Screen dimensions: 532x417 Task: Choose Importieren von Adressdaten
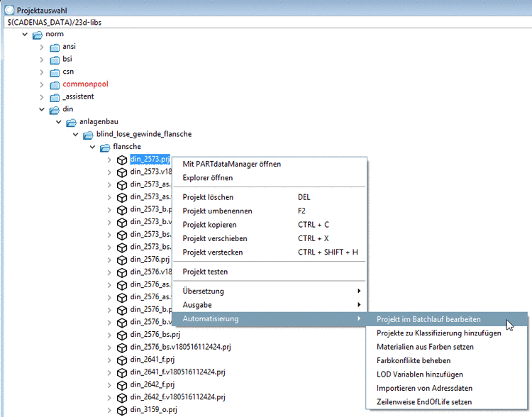click(x=447, y=388)
